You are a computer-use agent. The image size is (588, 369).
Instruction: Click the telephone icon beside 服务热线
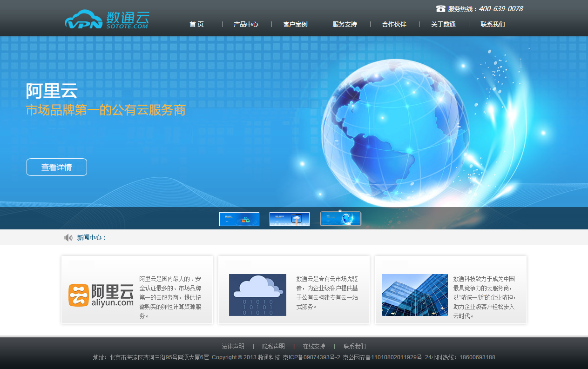440,8
